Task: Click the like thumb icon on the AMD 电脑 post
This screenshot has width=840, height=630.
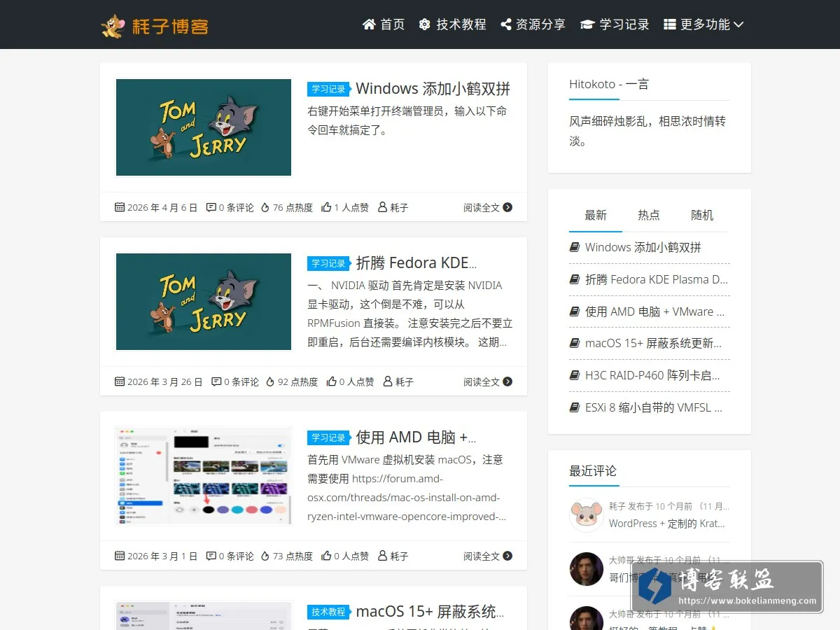Action: (x=326, y=556)
